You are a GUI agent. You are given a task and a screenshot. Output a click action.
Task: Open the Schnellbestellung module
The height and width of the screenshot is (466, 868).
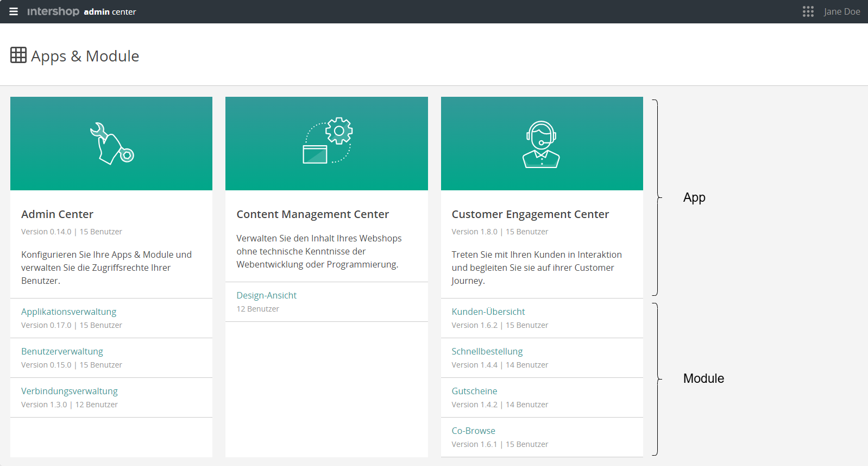tap(487, 351)
